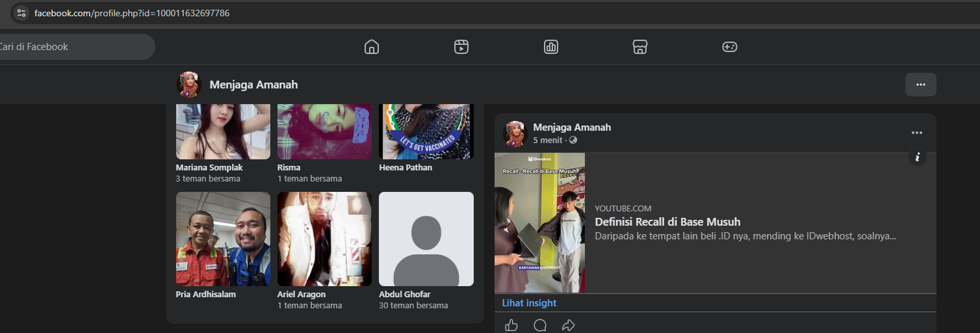Click the profile avatar beside header name

pos(189,85)
